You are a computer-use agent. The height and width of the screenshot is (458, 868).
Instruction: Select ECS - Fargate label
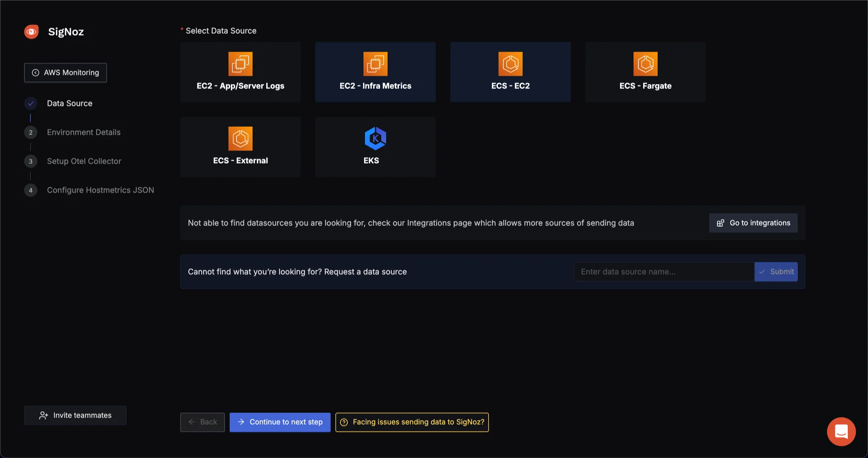(645, 86)
